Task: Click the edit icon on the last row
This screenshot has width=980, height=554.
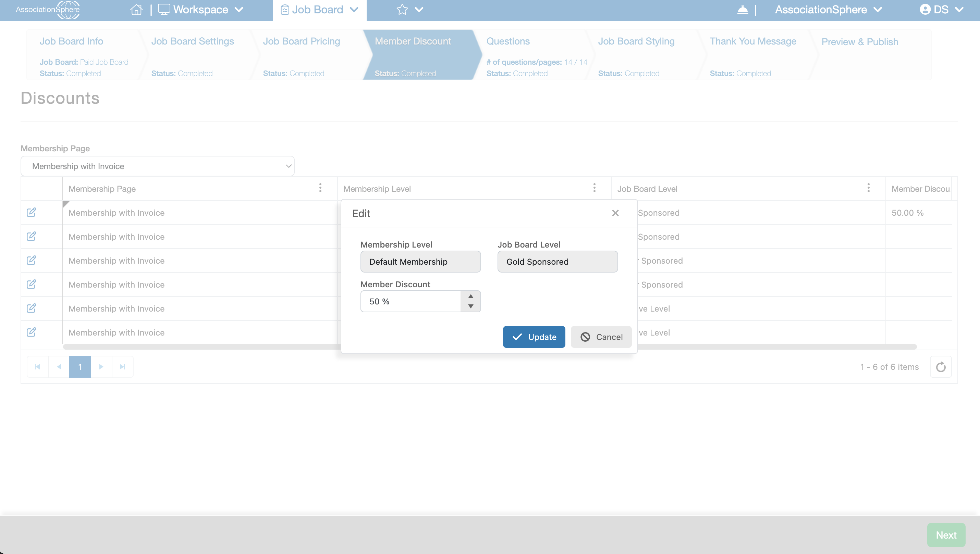Action: (31, 332)
